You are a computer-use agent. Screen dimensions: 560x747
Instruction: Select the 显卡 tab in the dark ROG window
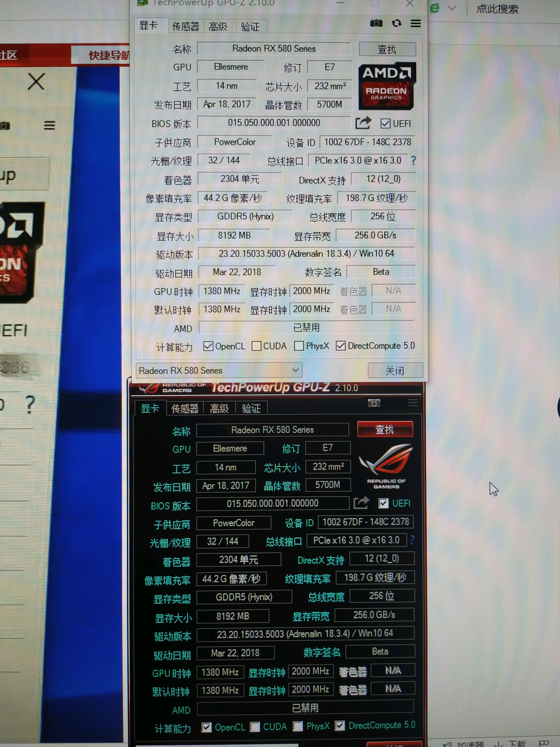click(x=150, y=408)
